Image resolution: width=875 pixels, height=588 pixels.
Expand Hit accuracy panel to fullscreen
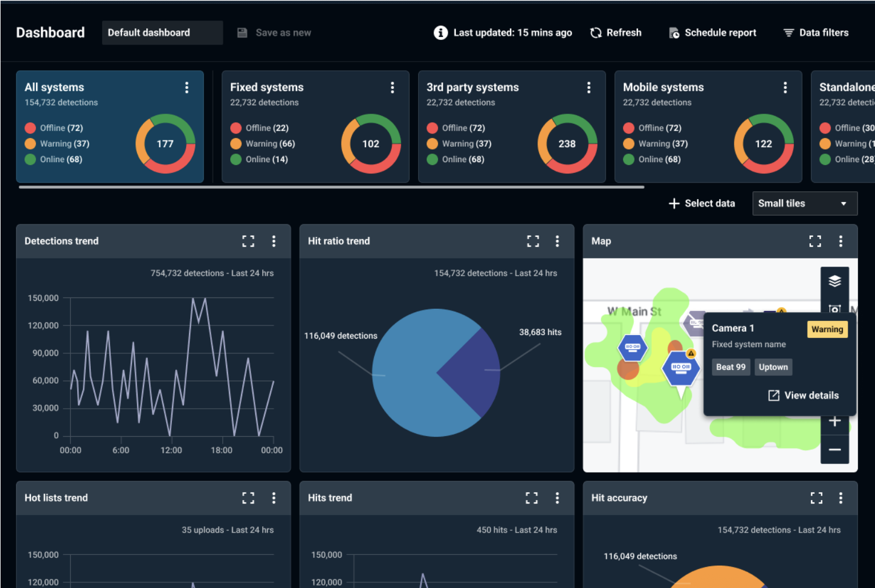[817, 498]
